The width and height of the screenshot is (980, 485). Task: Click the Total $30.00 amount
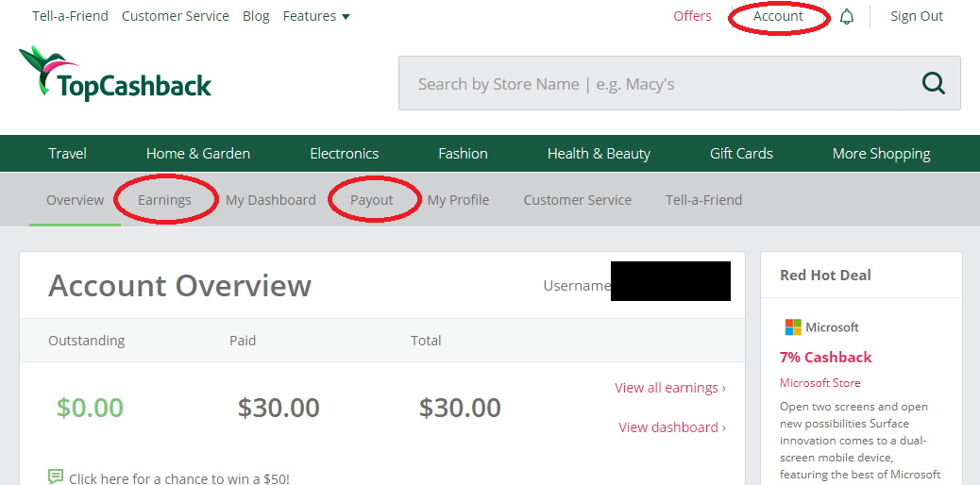460,409
